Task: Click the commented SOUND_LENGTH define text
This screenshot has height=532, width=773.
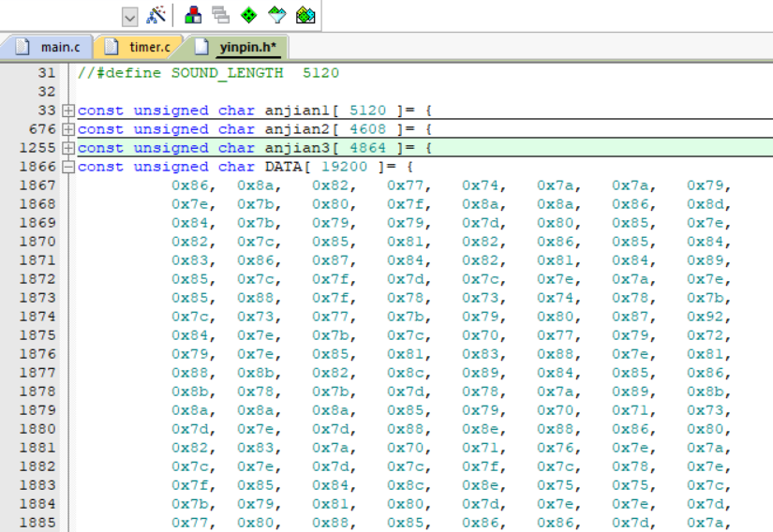Action: [208, 73]
